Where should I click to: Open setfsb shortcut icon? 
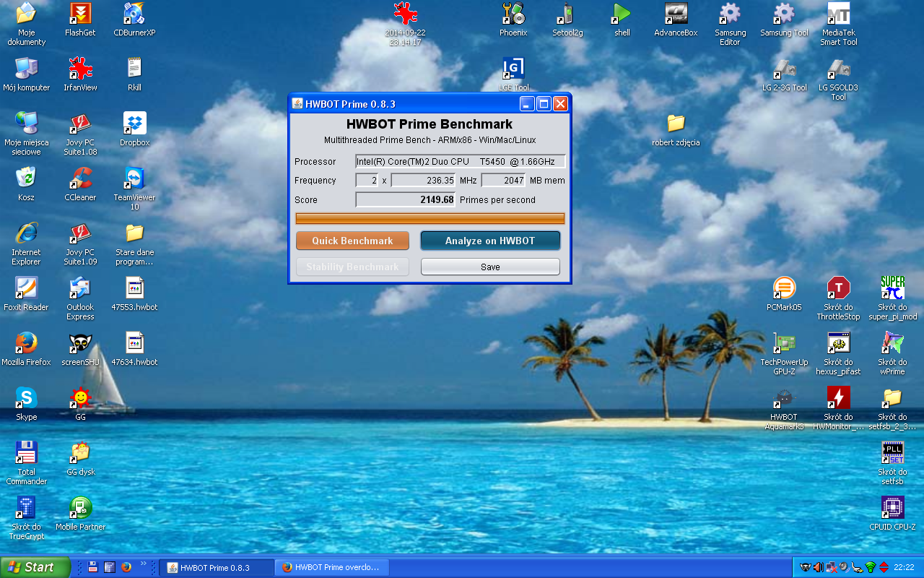tap(892, 463)
